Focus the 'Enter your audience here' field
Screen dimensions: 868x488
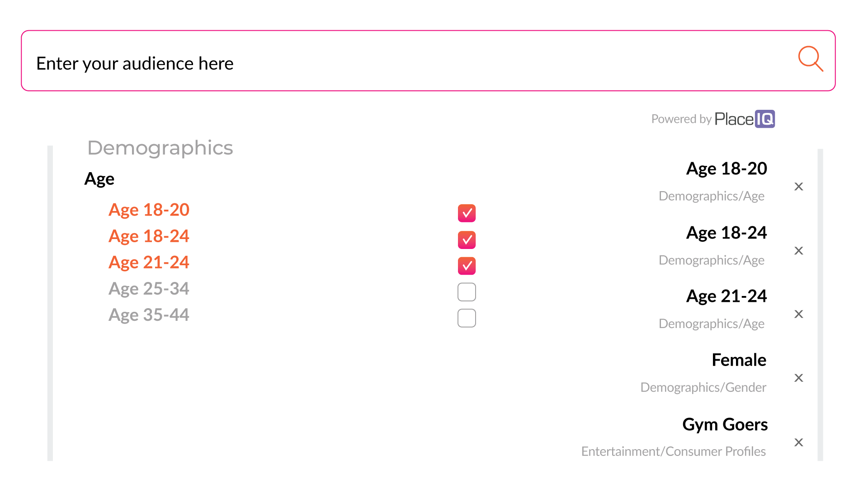click(x=407, y=63)
